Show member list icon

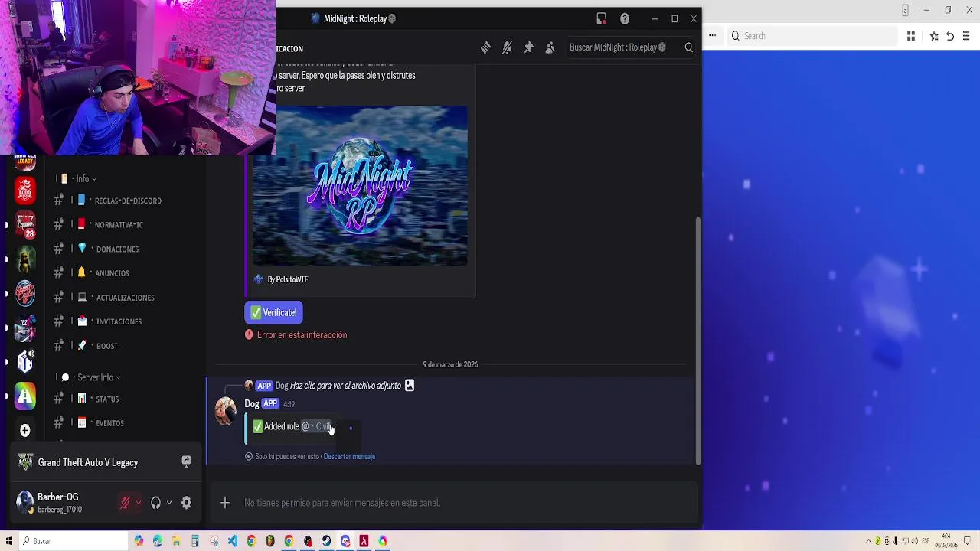550,47
